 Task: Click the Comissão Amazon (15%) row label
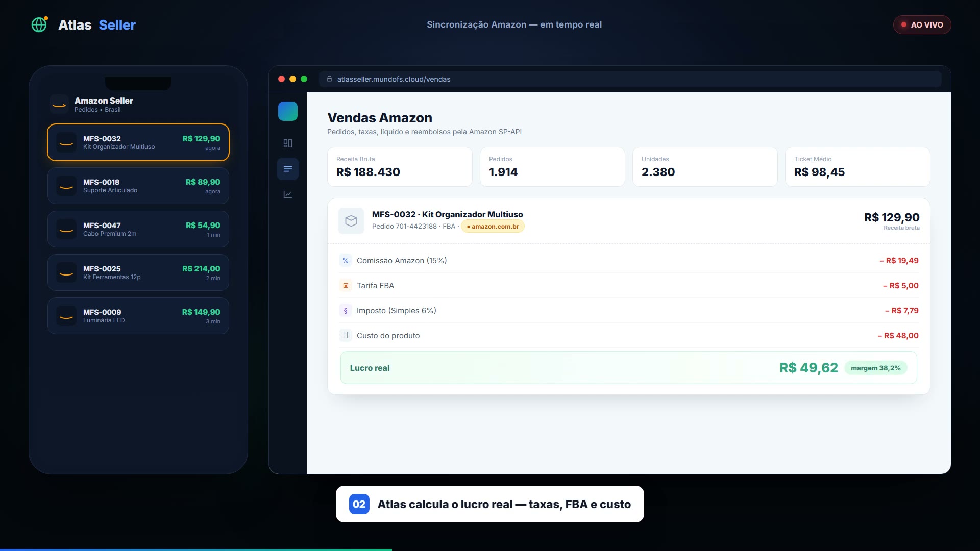click(402, 261)
